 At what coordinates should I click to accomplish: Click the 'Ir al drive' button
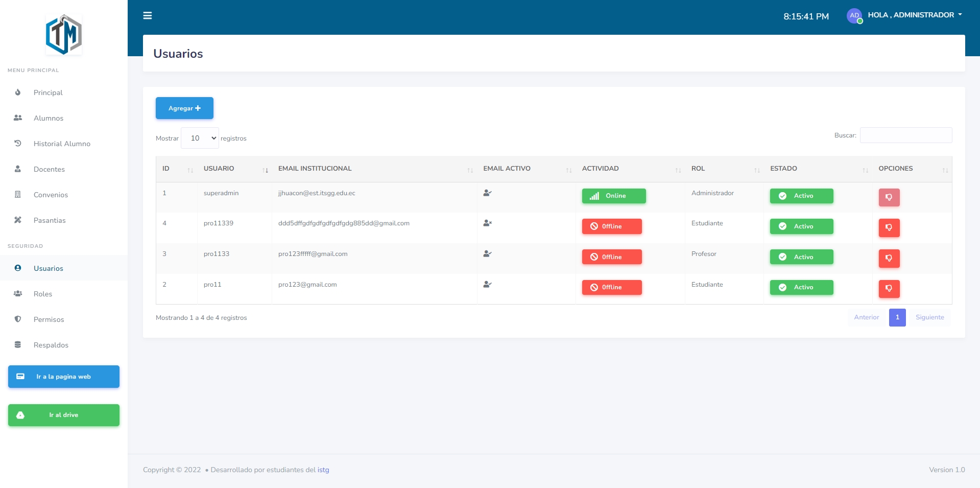[64, 415]
